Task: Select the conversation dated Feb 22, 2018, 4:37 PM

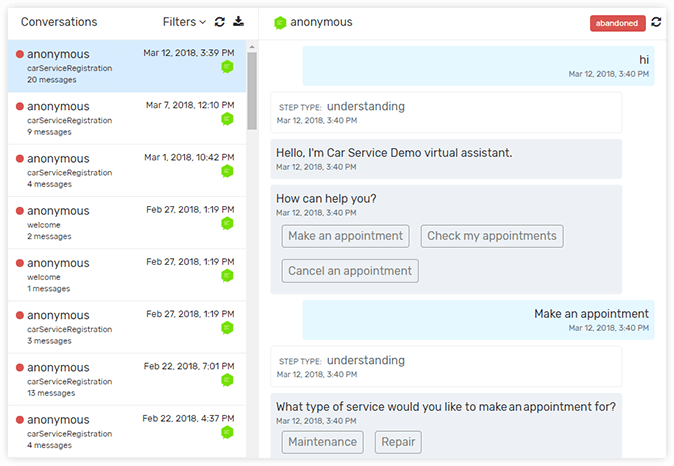Action: click(x=127, y=432)
